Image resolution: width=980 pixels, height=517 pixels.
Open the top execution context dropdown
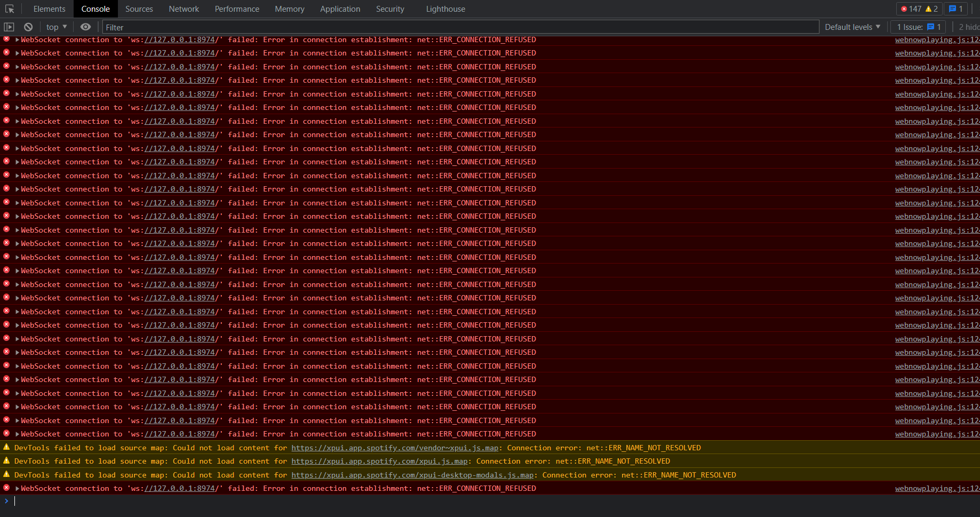tap(55, 27)
